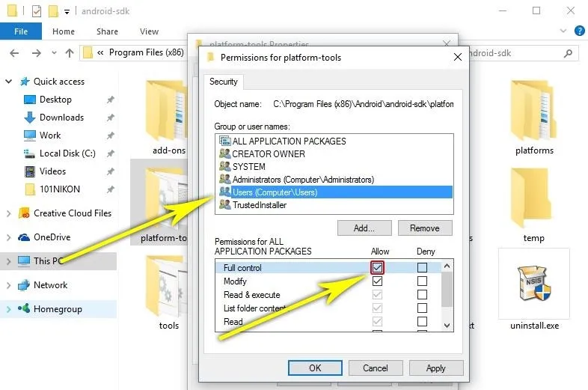Tick the Read & execute Deny checkbox
The height and width of the screenshot is (390, 588).
[422, 295]
